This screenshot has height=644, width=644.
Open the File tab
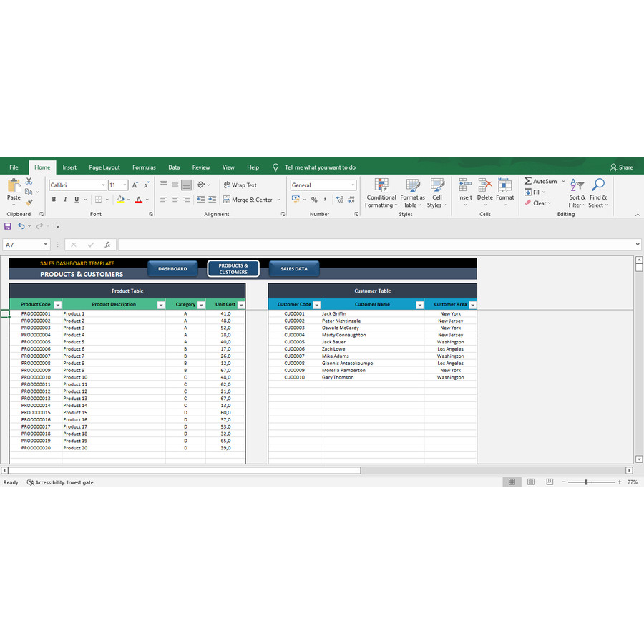tap(14, 167)
